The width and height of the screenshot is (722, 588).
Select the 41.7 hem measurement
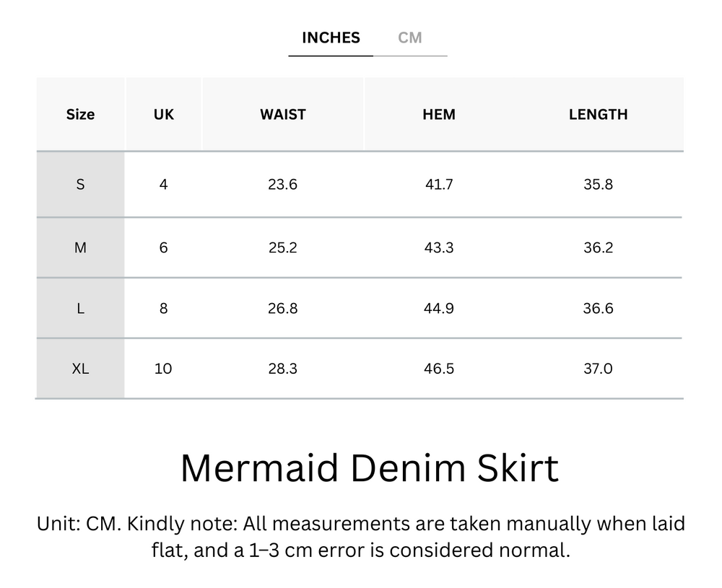438,184
